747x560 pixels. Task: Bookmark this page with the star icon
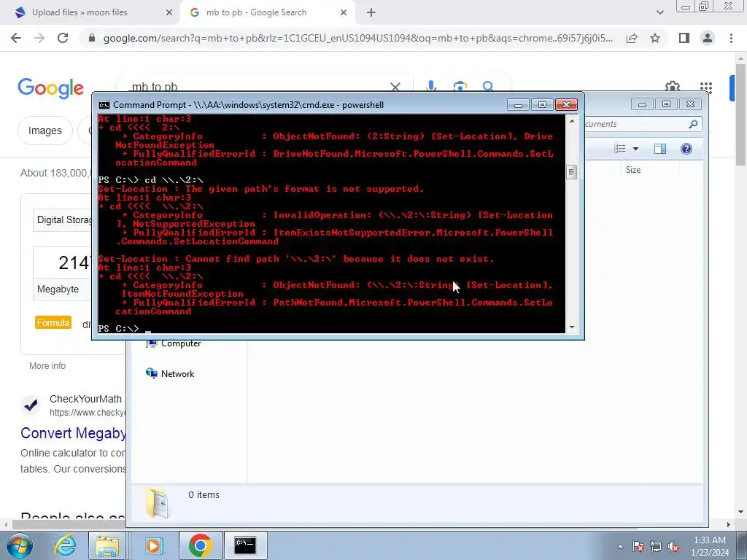[655, 38]
